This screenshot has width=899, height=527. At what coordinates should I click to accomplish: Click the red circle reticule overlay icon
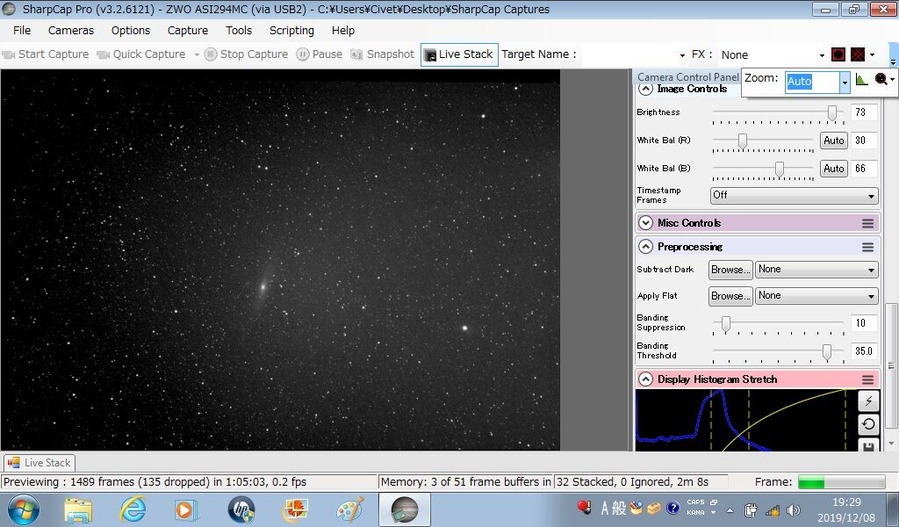click(x=839, y=54)
